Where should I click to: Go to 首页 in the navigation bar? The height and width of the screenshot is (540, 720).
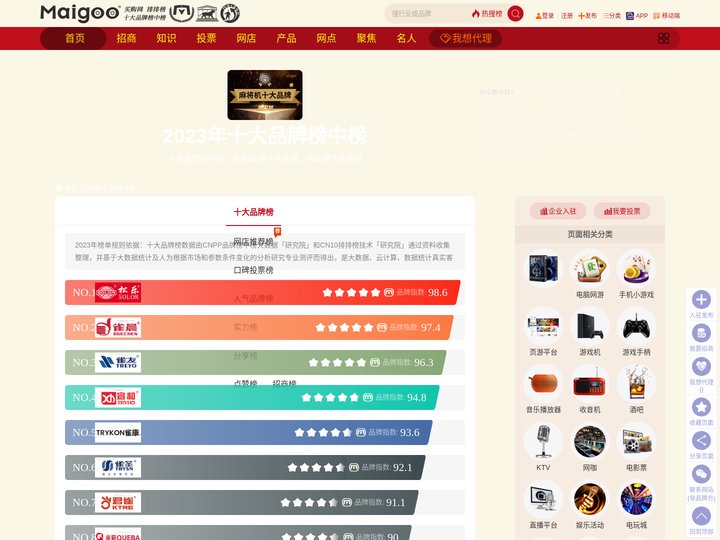[x=75, y=38]
